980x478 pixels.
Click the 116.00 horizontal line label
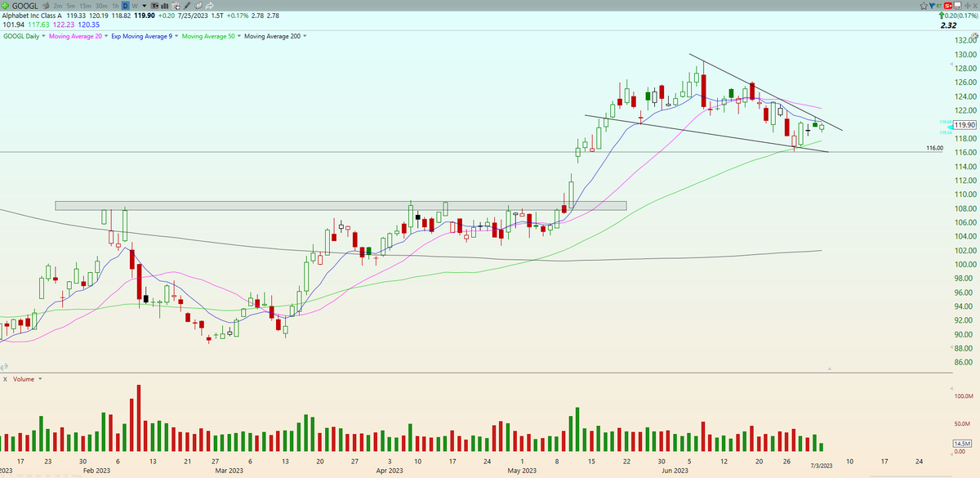[935, 148]
